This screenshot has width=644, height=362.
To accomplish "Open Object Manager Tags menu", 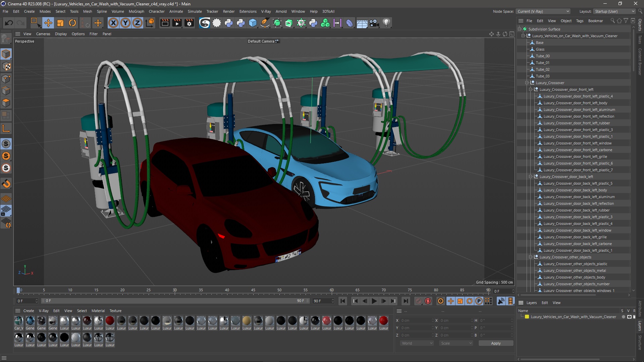I will 580,21.
